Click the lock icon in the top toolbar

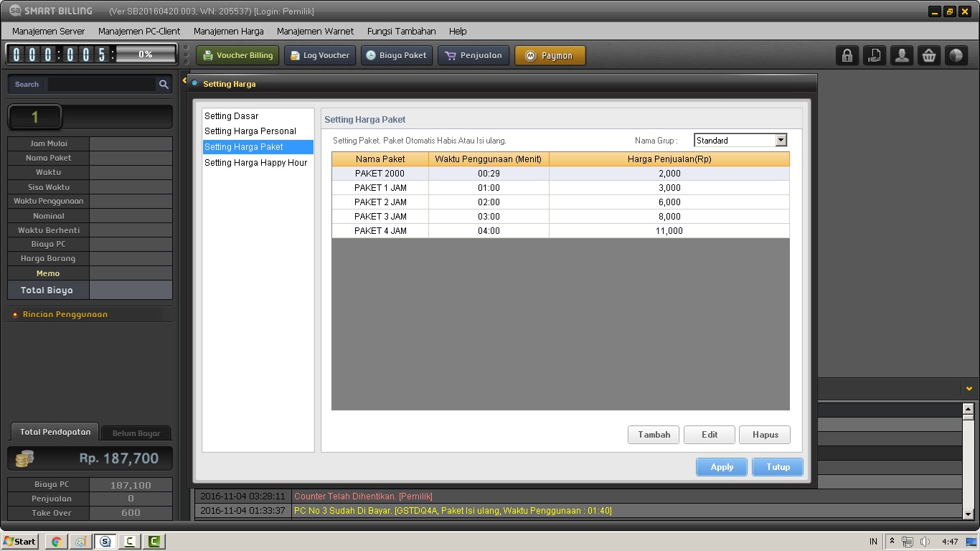click(x=847, y=55)
